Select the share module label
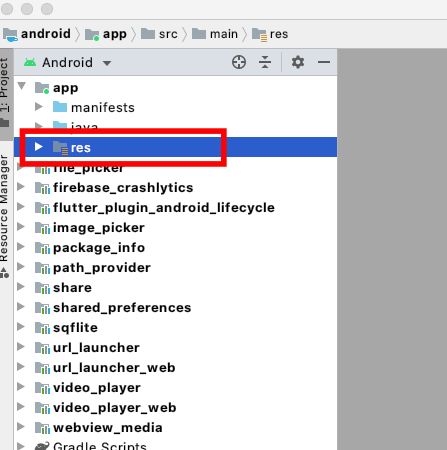The height and width of the screenshot is (450, 447). pos(72,288)
